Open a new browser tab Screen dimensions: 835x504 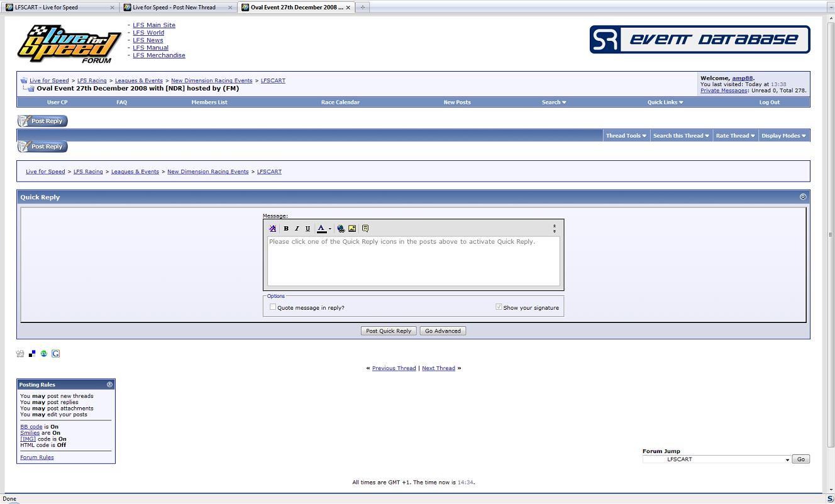click(x=363, y=8)
